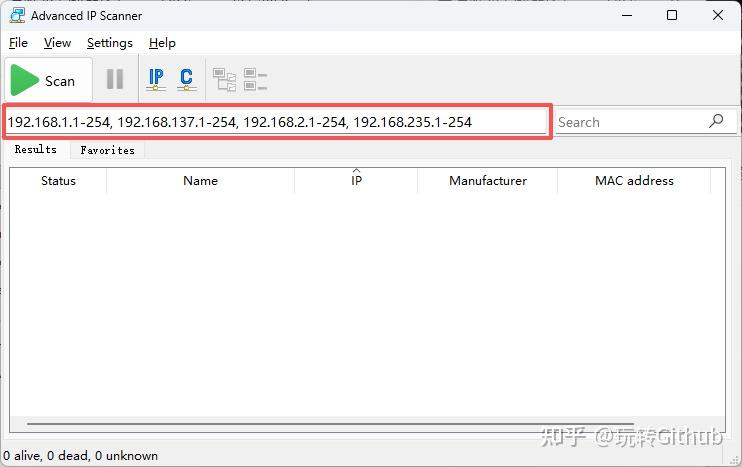Click the Advanced IP Scanner title bar icon
The image size is (742, 467).
(17, 15)
